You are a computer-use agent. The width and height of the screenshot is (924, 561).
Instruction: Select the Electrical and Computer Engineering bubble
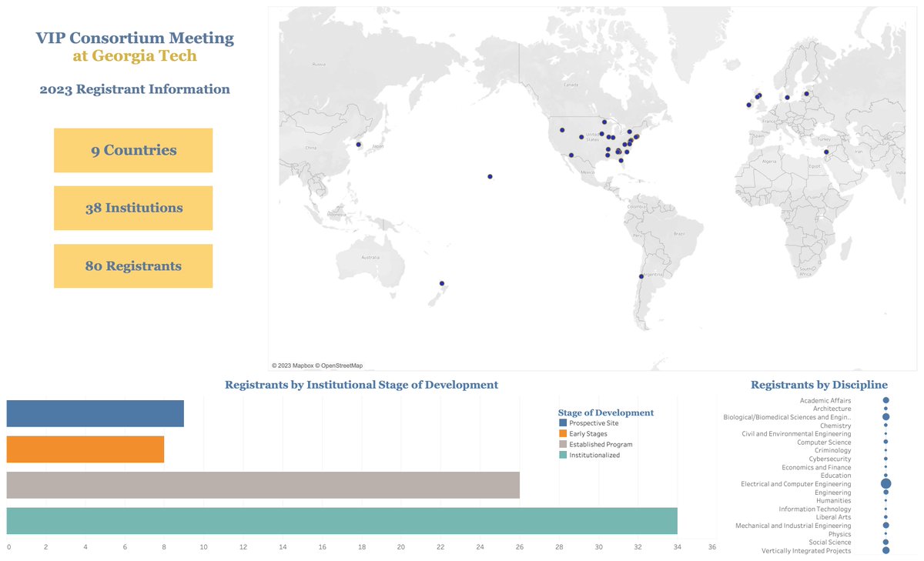pyautogui.click(x=886, y=483)
